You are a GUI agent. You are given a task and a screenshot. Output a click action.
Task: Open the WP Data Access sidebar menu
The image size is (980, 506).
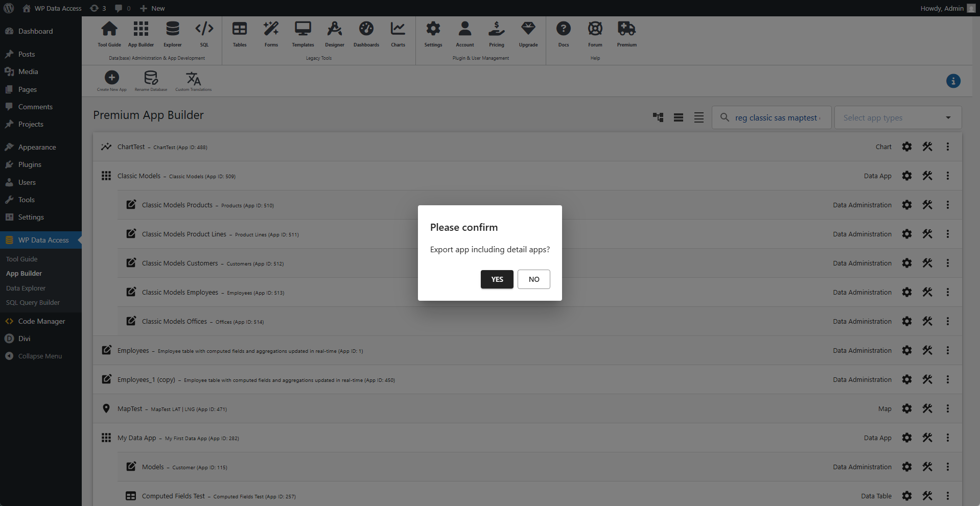(42, 240)
